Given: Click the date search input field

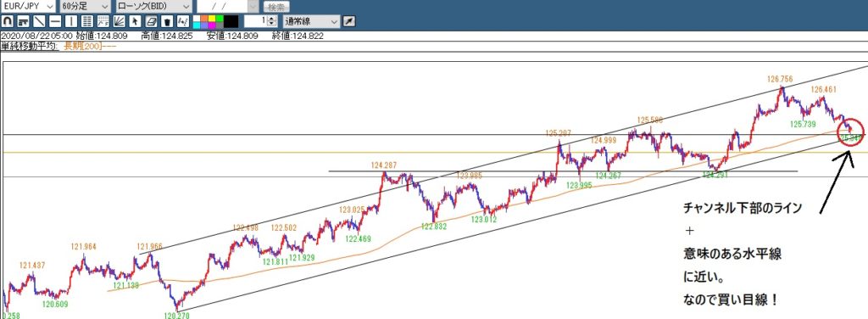Looking at the screenshot, I should click(x=223, y=6).
